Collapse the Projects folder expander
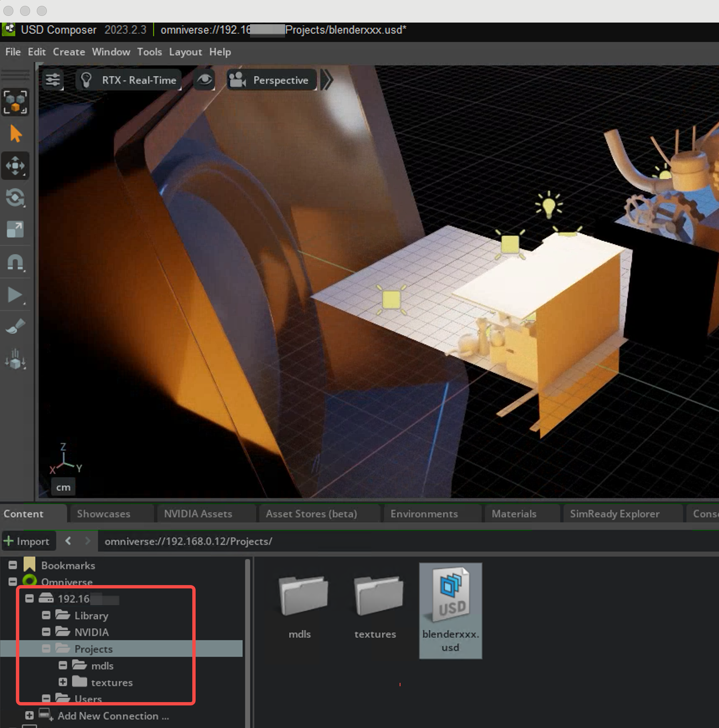This screenshot has width=719, height=728. (x=46, y=649)
